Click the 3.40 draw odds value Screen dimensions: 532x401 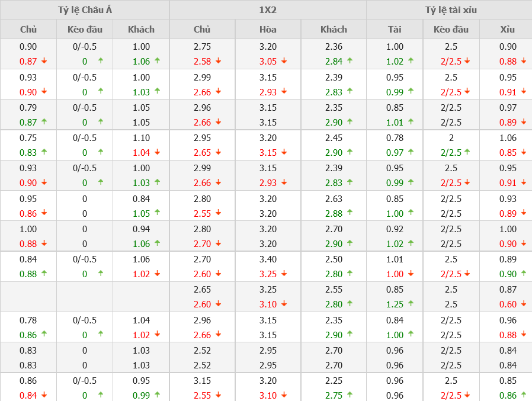[268, 259]
